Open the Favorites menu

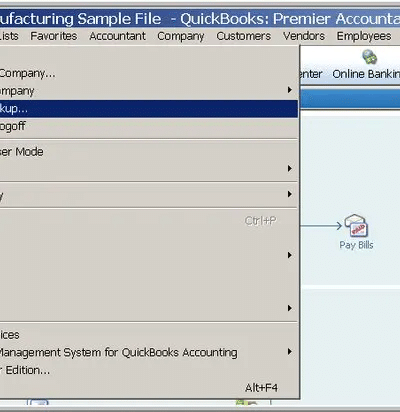54,36
